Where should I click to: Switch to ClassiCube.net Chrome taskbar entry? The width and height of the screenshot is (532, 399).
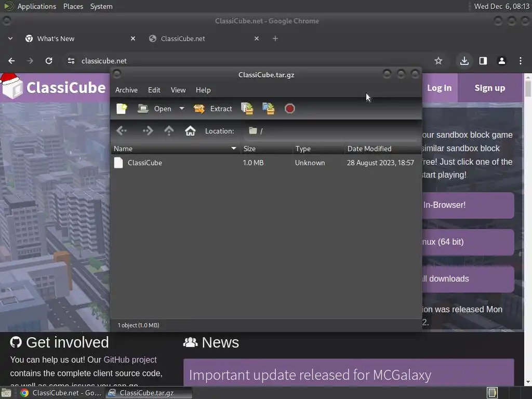[61, 393]
